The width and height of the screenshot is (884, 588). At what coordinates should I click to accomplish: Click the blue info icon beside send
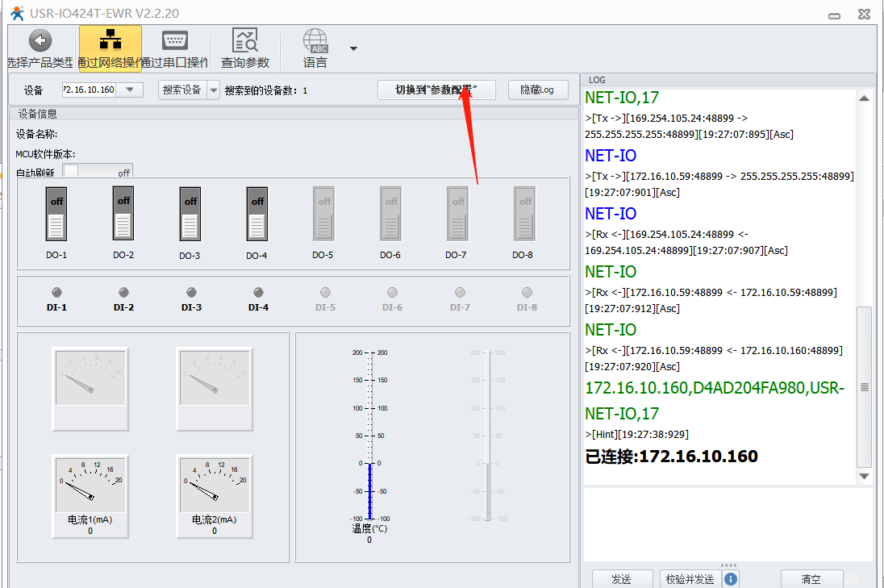[731, 579]
